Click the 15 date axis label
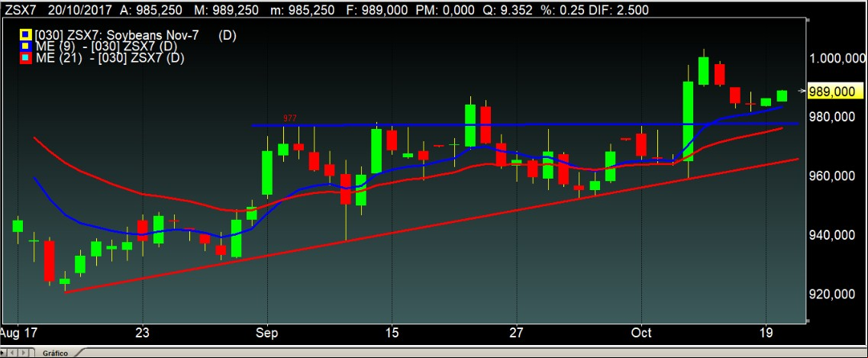 [392, 334]
